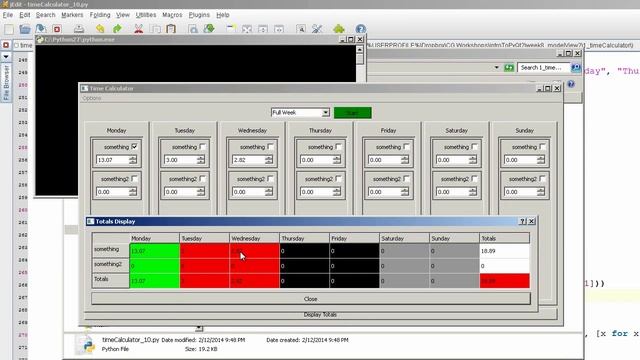
Task: Click Tuesday's something spin box showing 3.00
Action: (184, 160)
